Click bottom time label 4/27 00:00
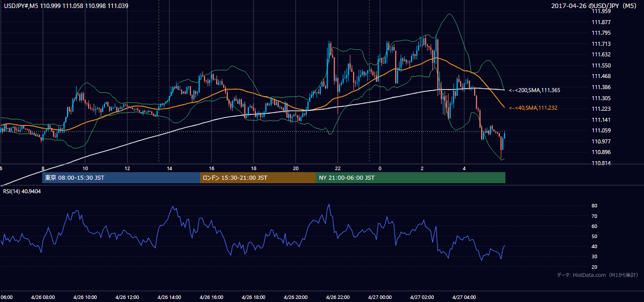Screen dimensions: 644x302 tap(380, 297)
